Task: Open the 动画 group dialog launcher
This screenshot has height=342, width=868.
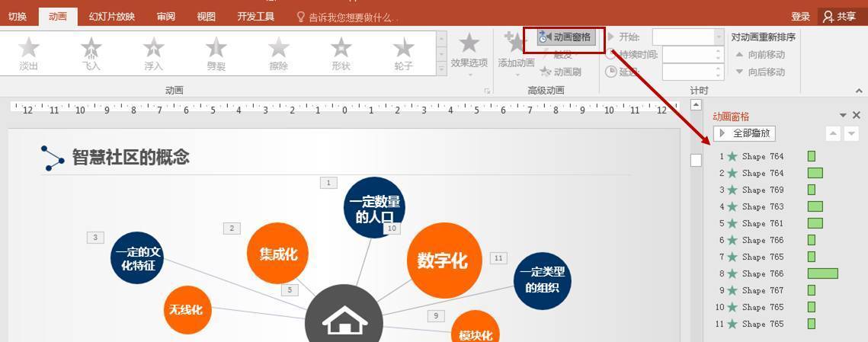Action: (487, 91)
